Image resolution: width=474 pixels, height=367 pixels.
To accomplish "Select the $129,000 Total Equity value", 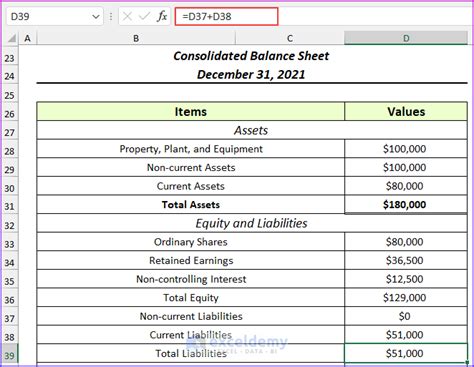I will pyautogui.click(x=406, y=298).
